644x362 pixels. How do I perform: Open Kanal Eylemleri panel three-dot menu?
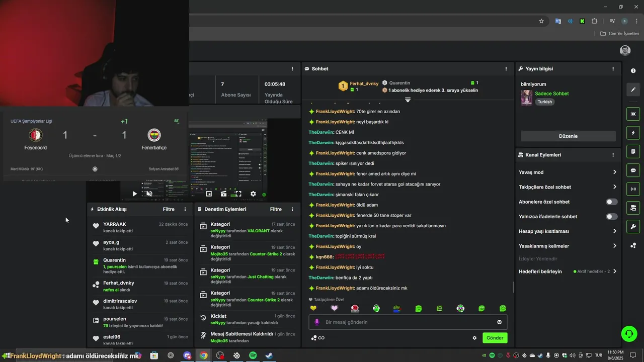point(613,155)
